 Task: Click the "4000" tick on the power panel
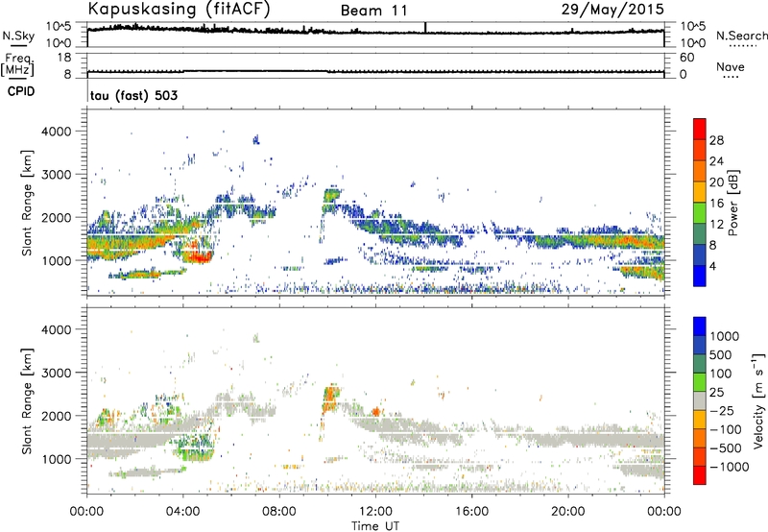point(57,132)
